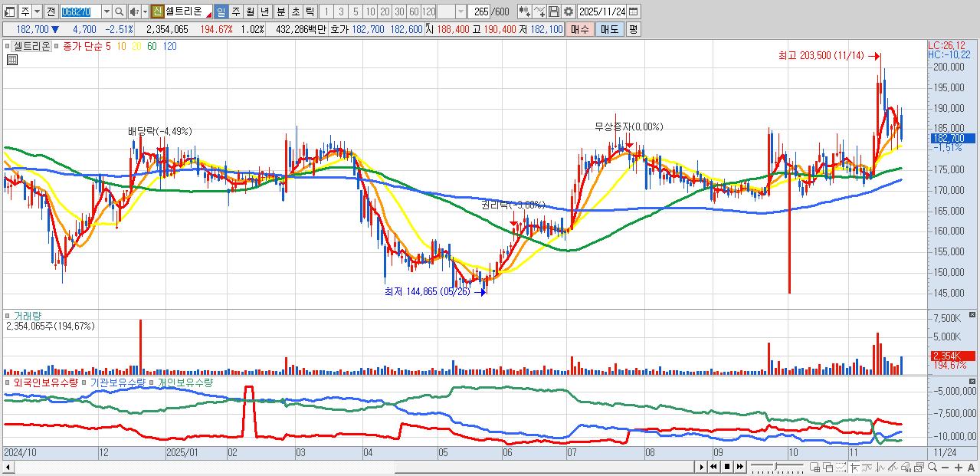This screenshot has height=476, width=980.
Task: Toggle the 전 button in top toolbar
Action: (x=51, y=11)
